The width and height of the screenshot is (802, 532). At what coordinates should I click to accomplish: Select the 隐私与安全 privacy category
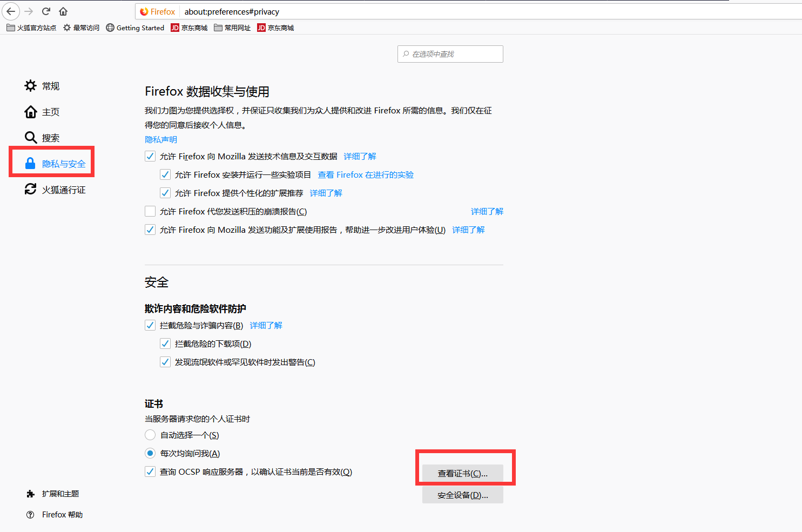coord(55,164)
